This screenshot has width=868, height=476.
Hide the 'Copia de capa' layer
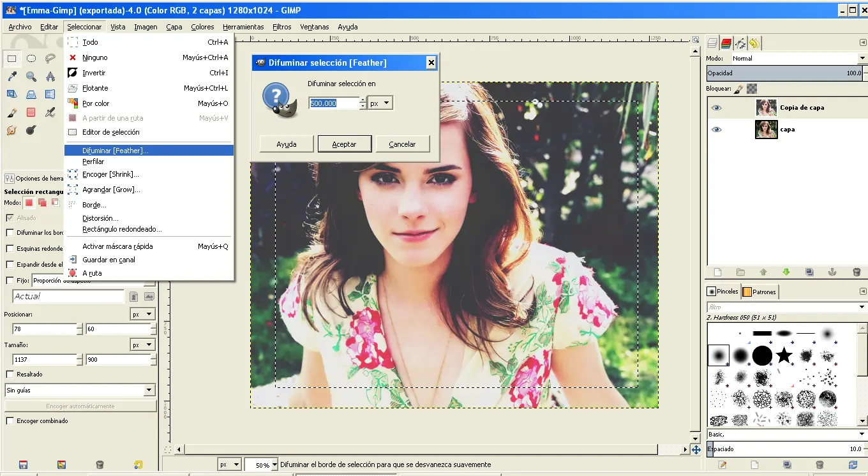pos(716,108)
